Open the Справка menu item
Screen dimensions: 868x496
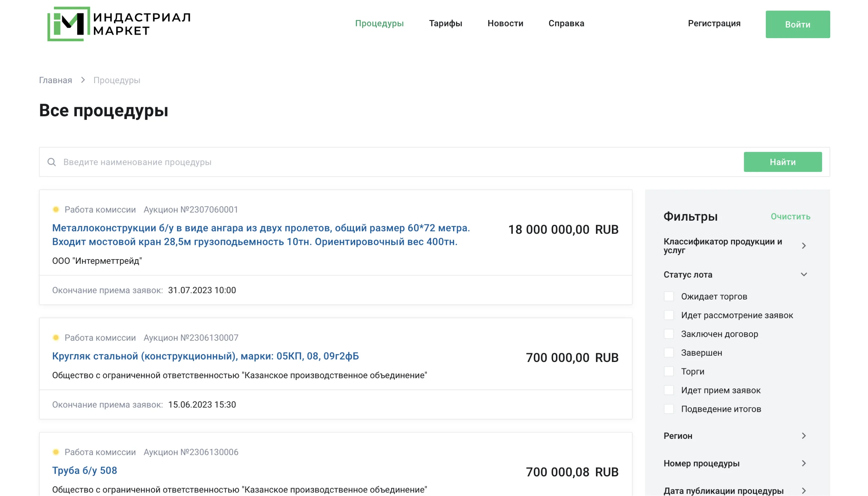tap(566, 23)
